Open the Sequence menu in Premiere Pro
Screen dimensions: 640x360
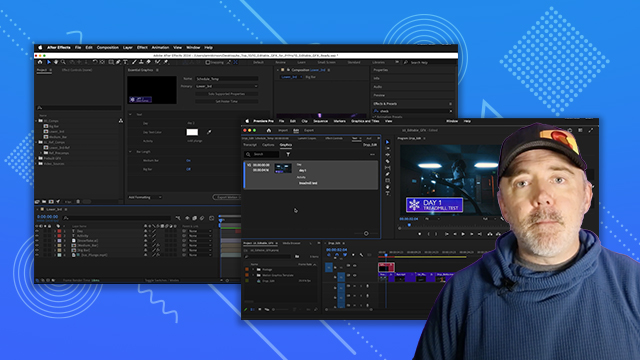point(320,121)
